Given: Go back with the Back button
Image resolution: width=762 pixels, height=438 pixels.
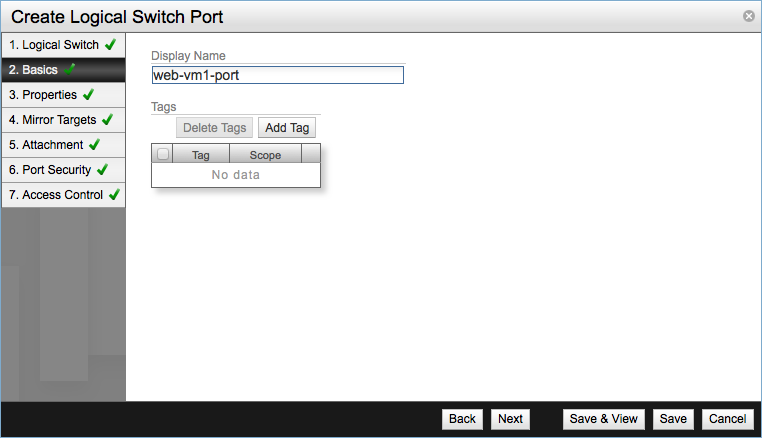Looking at the screenshot, I should point(462,419).
